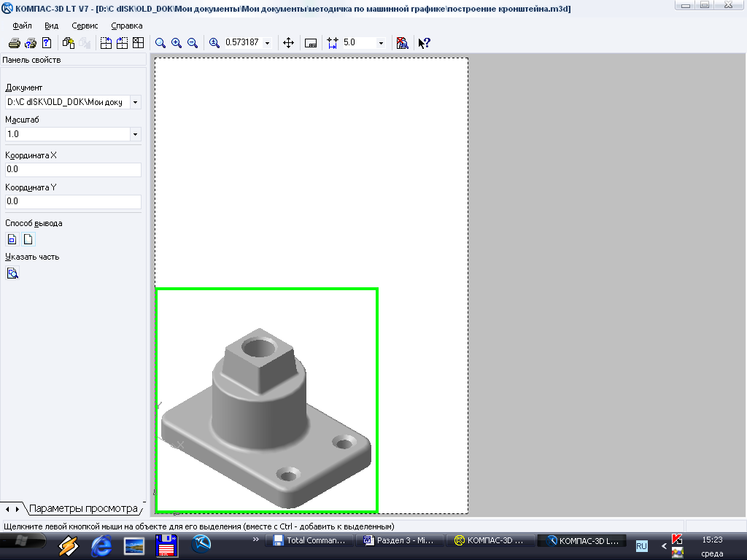
Task: Open the Файл menu
Action: point(22,26)
